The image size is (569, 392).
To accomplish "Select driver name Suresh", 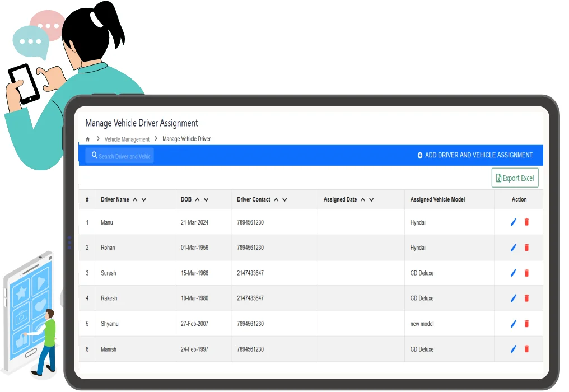I will [x=109, y=273].
